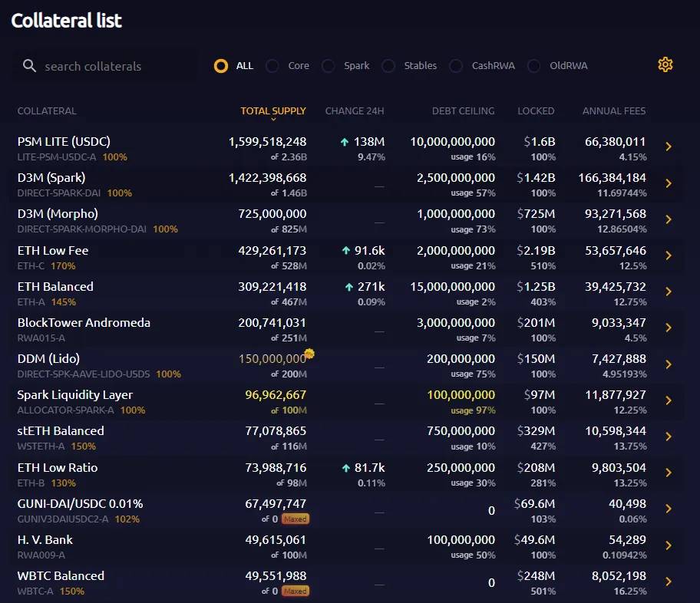
Task: Click the search magnifying glass icon
Action: pyautogui.click(x=29, y=66)
